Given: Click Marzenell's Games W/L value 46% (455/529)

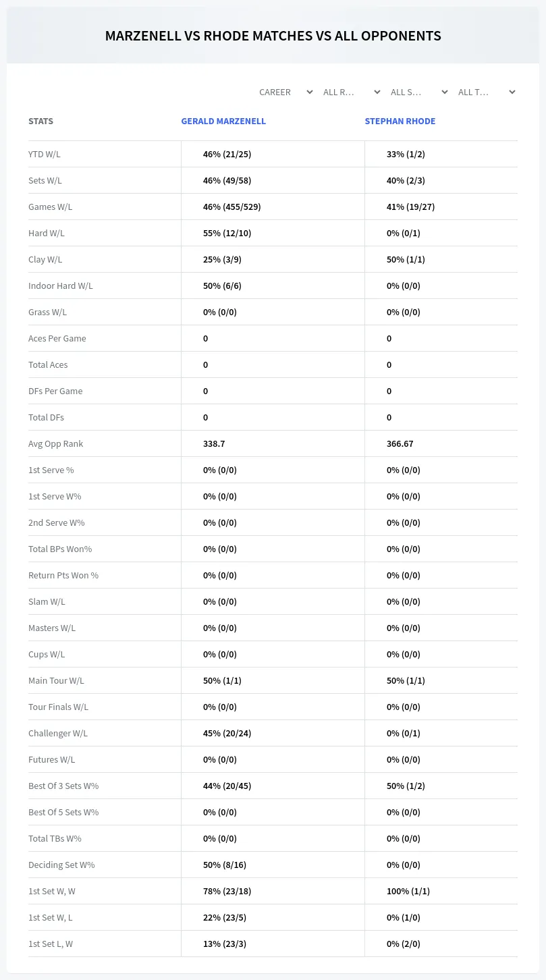Looking at the screenshot, I should (x=232, y=207).
